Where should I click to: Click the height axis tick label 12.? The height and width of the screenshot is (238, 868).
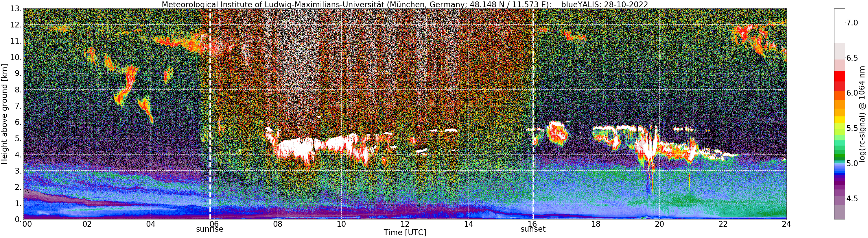(x=16, y=25)
